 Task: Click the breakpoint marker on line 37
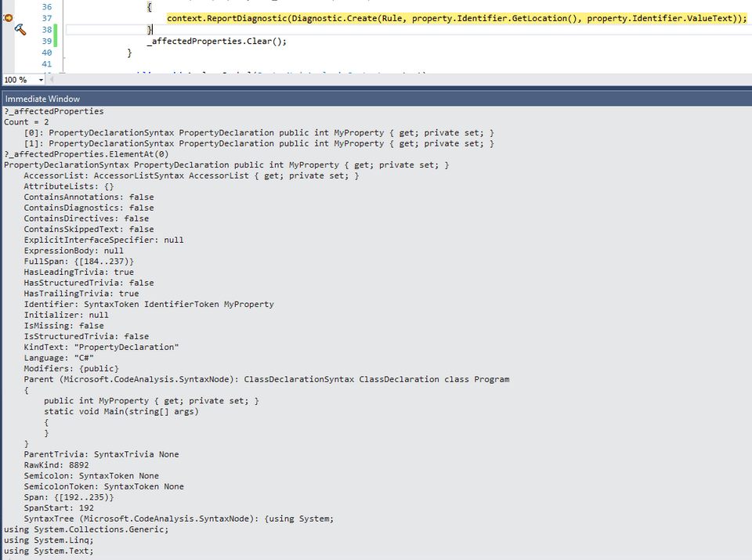coord(8,18)
